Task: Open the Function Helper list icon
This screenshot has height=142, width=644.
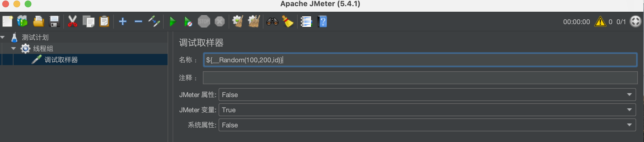Action: click(x=306, y=22)
